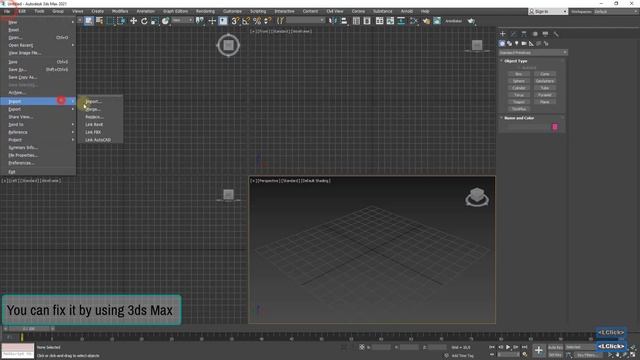Select Geometry category in Create panel
This screenshot has height=360, width=640.
502,43
